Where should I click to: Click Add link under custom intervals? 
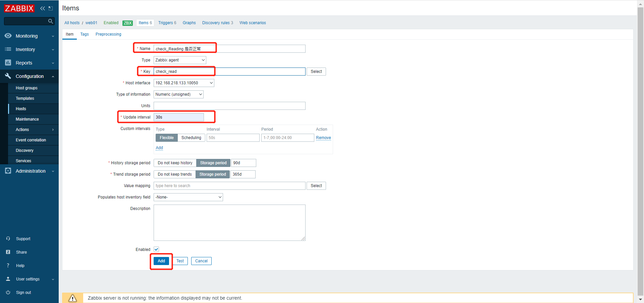(159, 148)
